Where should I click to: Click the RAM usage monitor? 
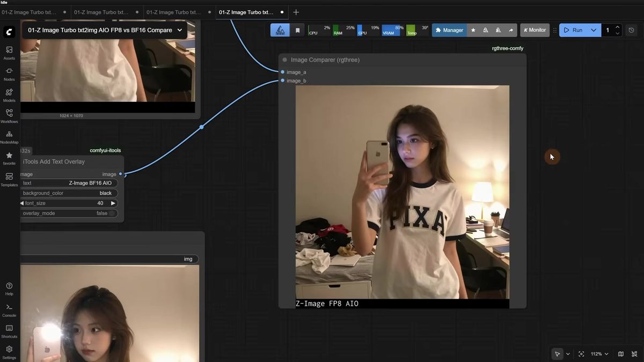(344, 30)
